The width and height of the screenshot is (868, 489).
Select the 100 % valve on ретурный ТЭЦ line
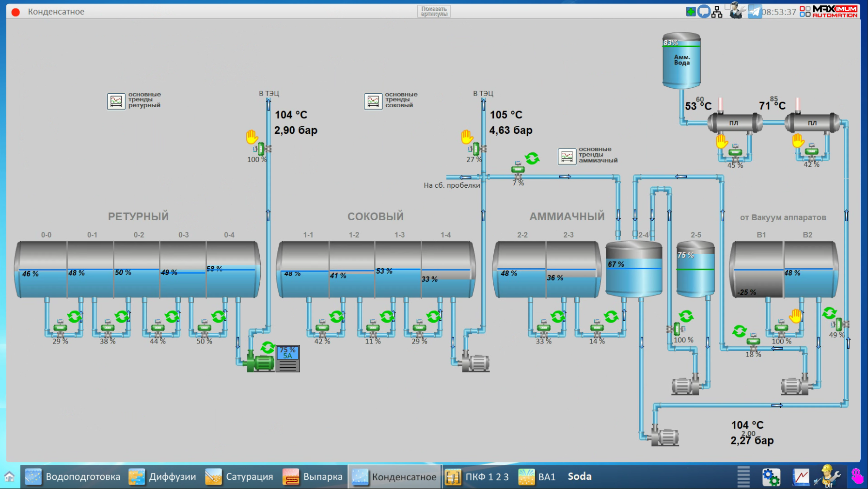[262, 149]
